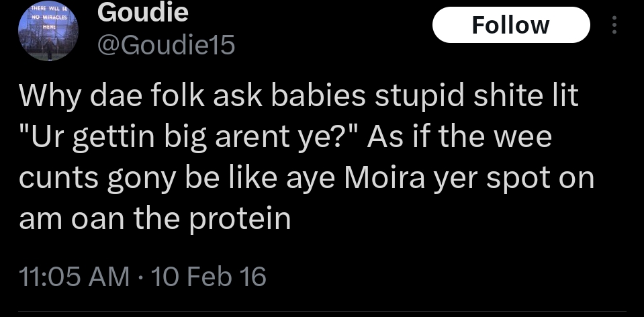Click the words "As if the wee"

[459, 138]
